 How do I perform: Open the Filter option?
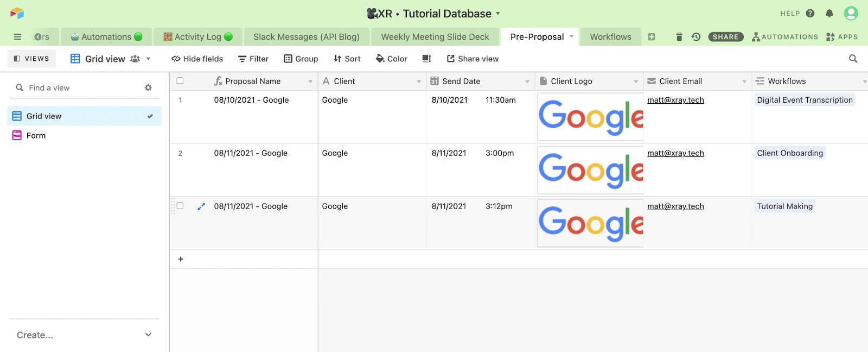tap(253, 59)
